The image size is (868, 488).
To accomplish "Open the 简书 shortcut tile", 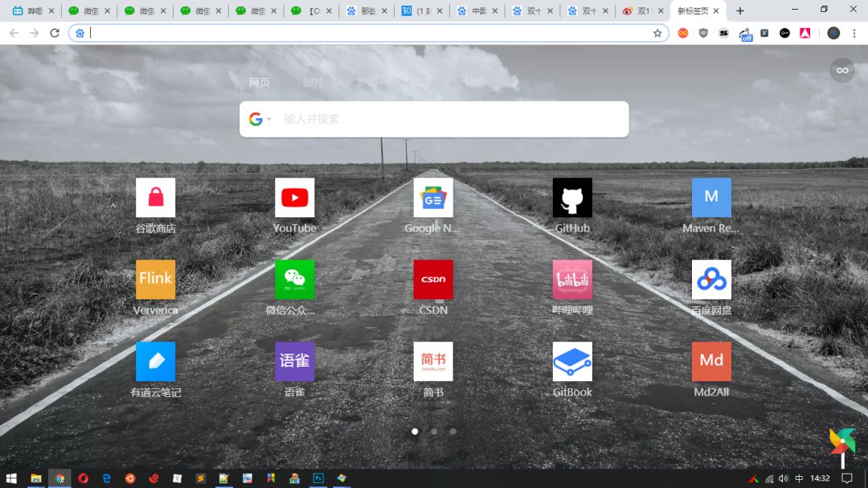I will click(x=433, y=362).
